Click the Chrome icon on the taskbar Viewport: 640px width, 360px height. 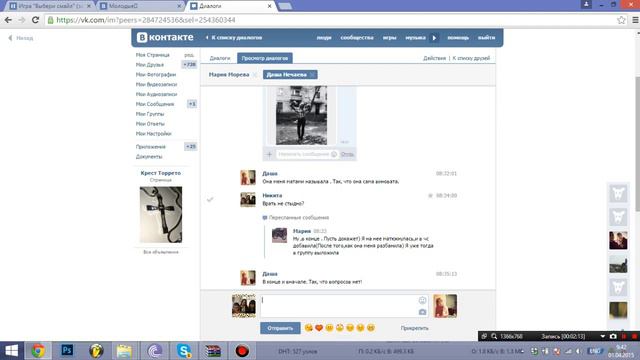pyautogui.click(x=38, y=351)
